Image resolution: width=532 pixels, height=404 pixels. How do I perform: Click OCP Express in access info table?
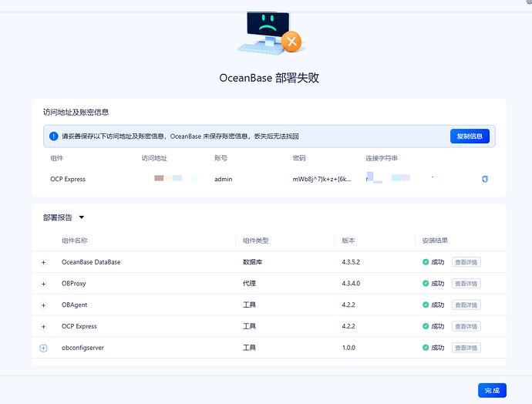[x=68, y=179]
